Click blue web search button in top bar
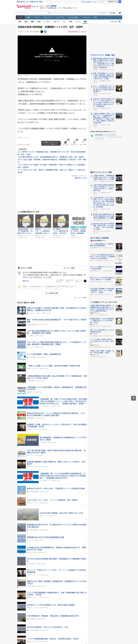Viewport: 138px width, 644px height. [x=120, y=2]
